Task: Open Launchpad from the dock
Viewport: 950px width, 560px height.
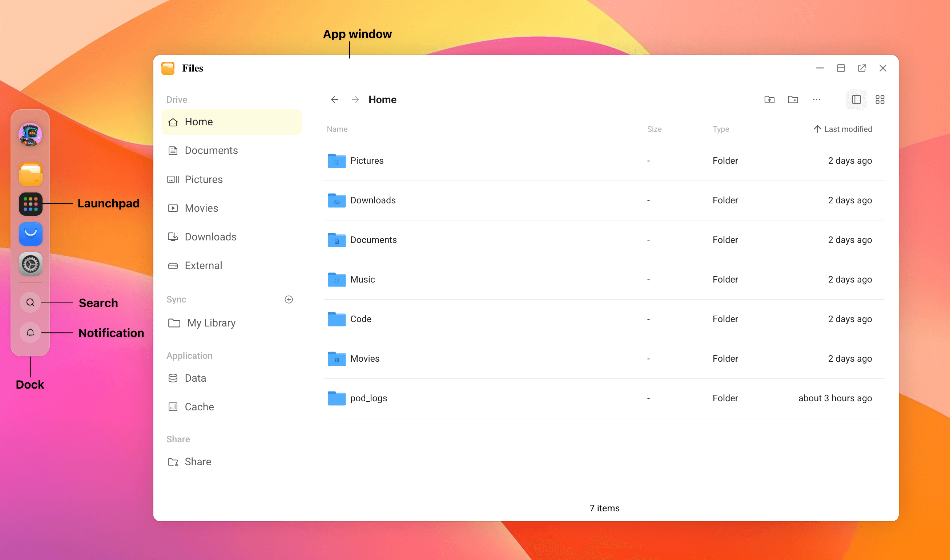Action: click(31, 204)
